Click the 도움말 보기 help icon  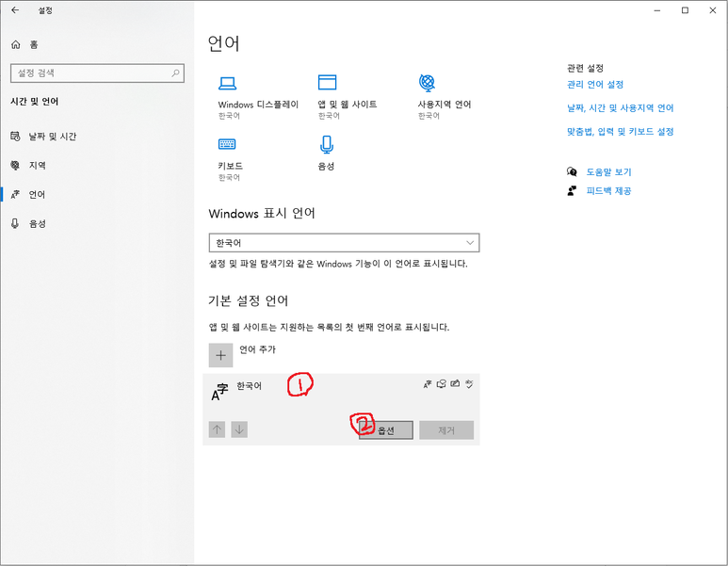click(572, 171)
